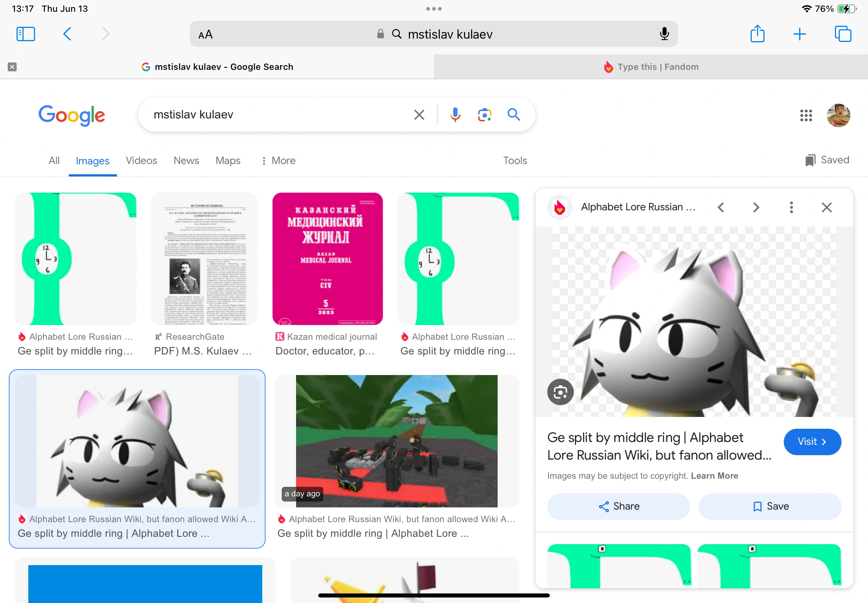
Task: Click Google voice search microphone
Action: click(455, 114)
